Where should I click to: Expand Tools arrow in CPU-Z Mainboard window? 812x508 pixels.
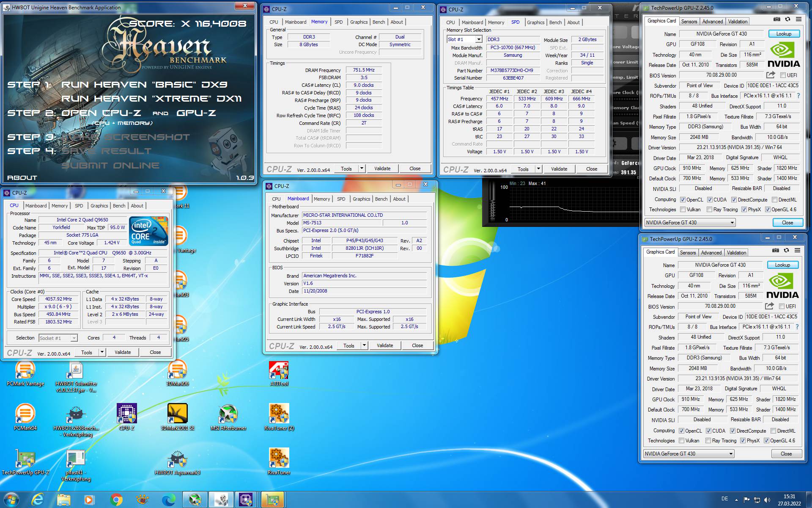tap(364, 345)
